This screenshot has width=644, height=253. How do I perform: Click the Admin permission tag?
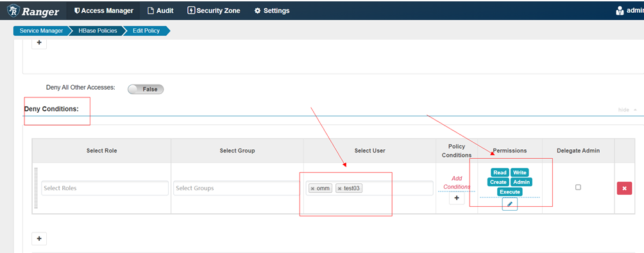tap(521, 182)
